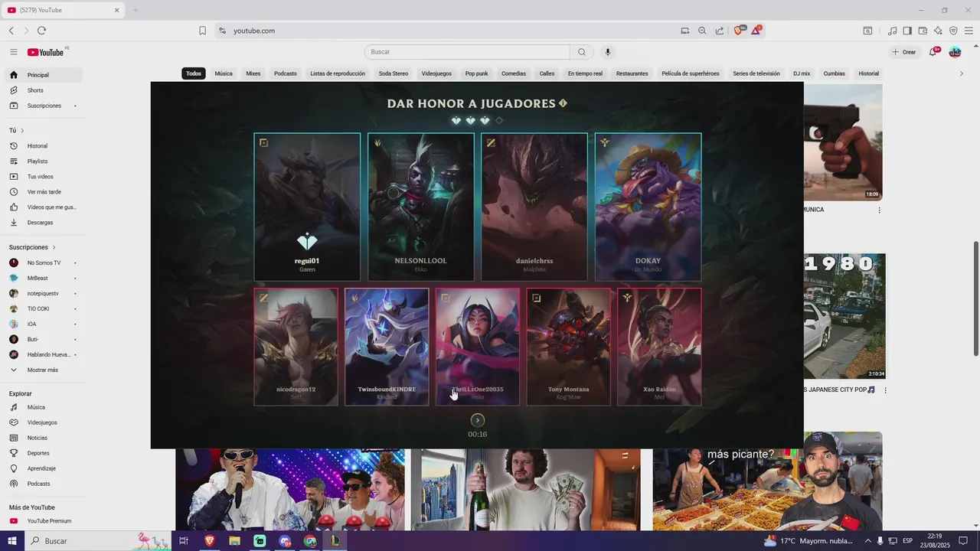Click the Crear button
Viewport: 980px width, 551px height.
coord(904,52)
